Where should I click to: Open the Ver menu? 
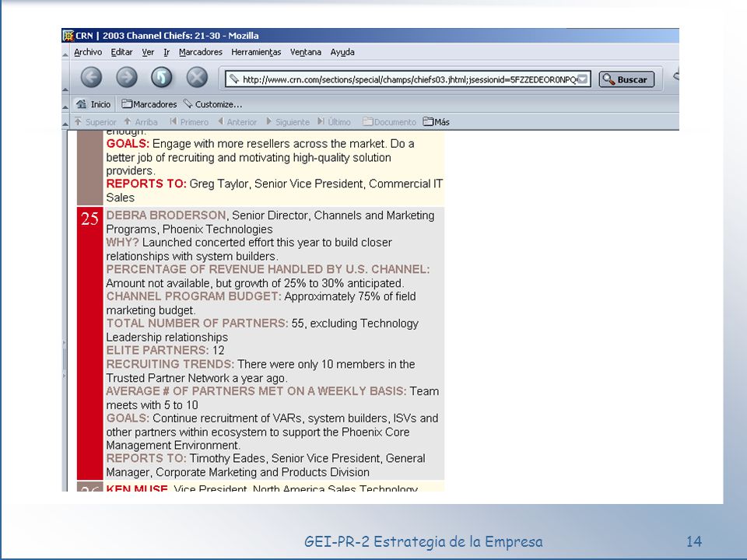[148, 52]
